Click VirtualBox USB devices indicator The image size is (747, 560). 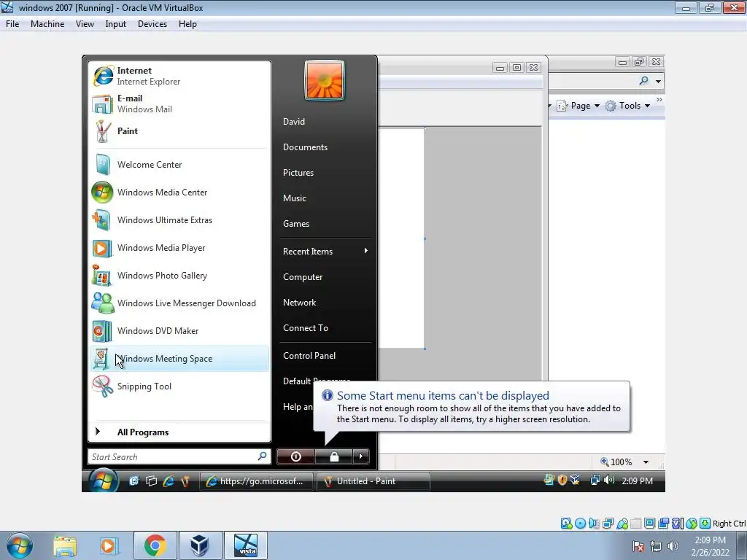[622, 524]
